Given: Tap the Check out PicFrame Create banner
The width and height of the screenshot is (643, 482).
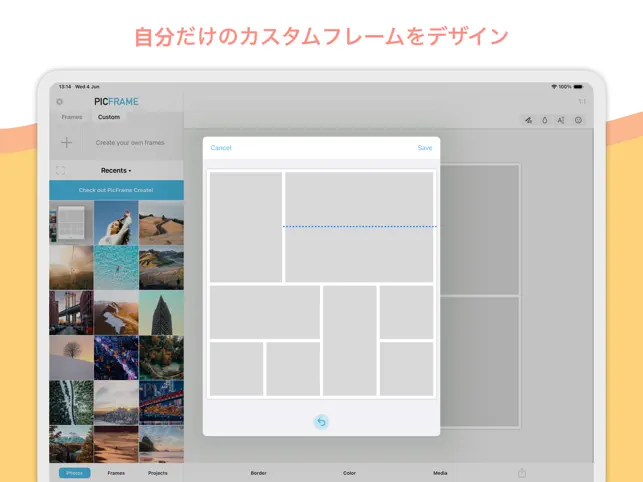Looking at the screenshot, I should pos(116,190).
